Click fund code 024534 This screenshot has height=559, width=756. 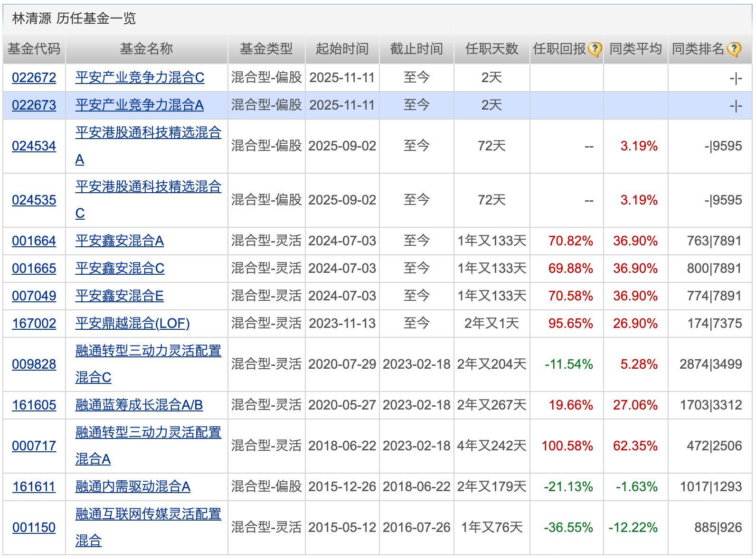coord(34,146)
